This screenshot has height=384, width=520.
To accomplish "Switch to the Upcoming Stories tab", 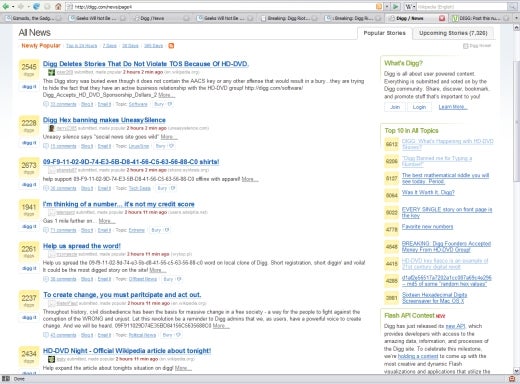I will coord(453,33).
